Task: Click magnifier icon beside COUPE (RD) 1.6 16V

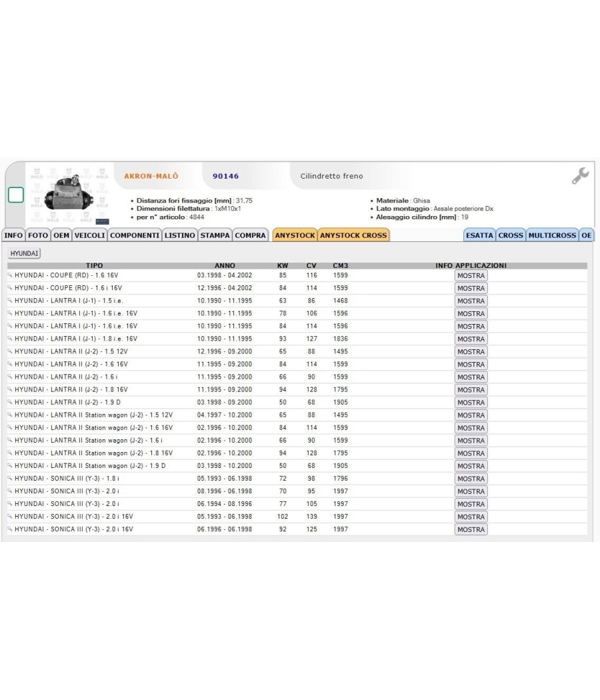Action: click(10, 275)
